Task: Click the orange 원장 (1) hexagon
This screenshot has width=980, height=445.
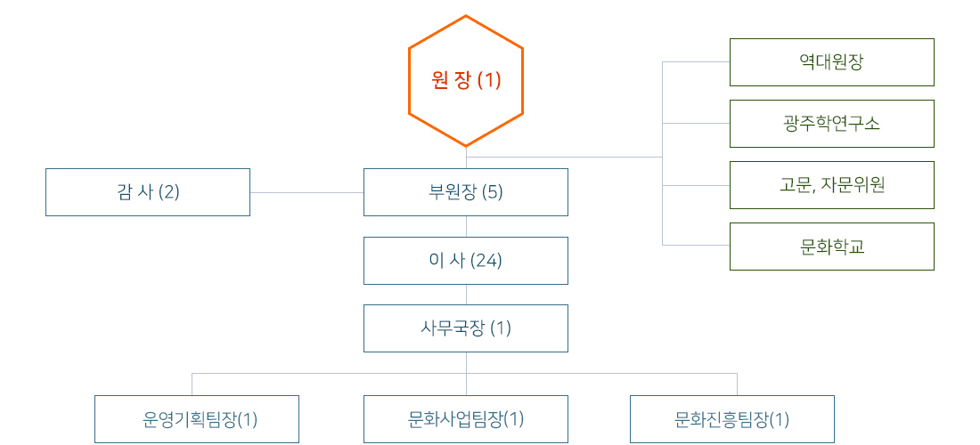Action: pos(466,81)
